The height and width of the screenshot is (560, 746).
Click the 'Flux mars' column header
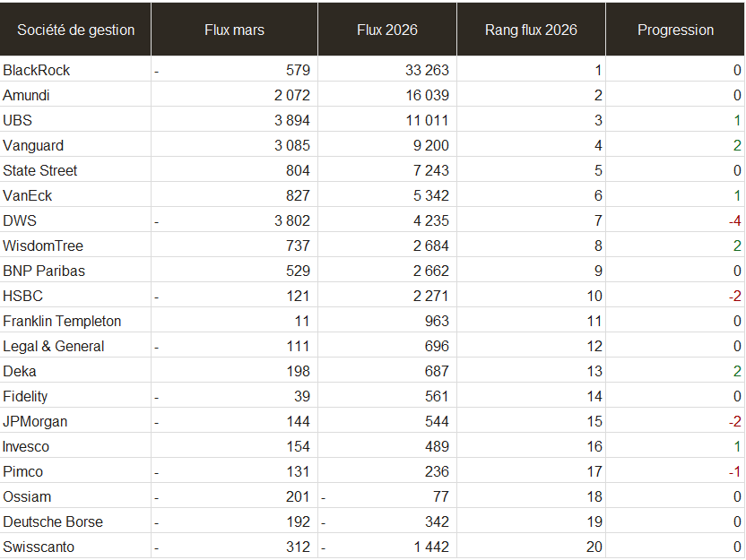coord(234,30)
